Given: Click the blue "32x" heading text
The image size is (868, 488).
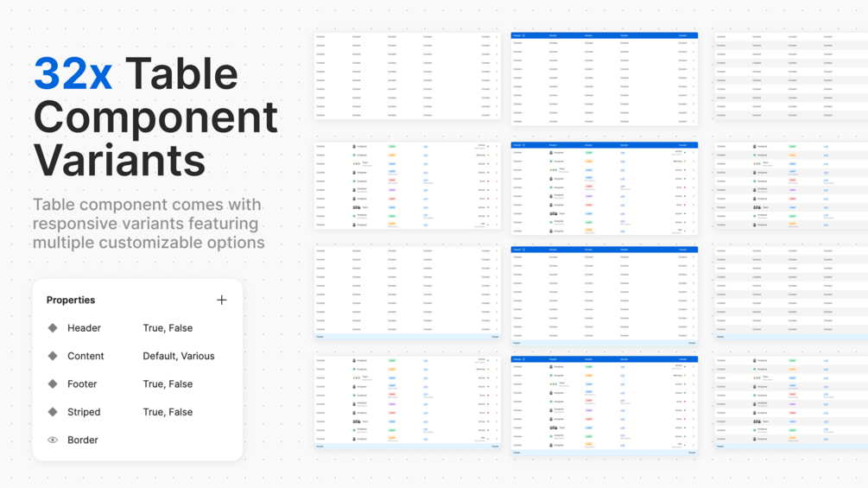Looking at the screenshot, I should [73, 73].
